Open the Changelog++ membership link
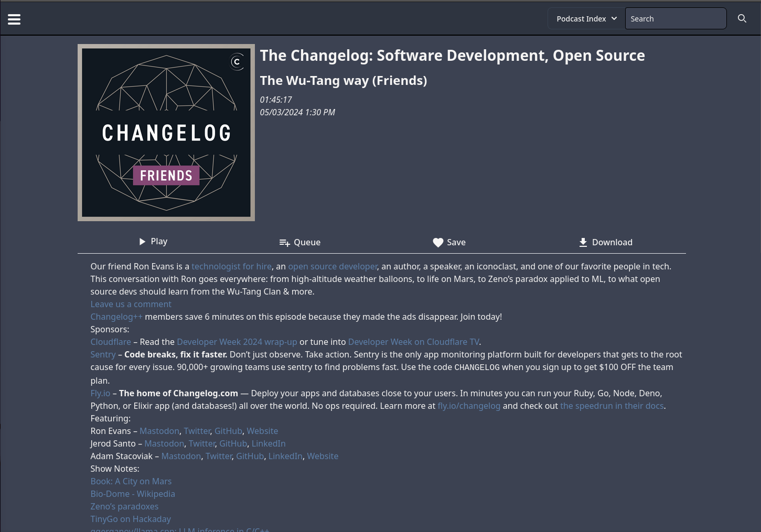The width and height of the screenshot is (761, 532). click(116, 317)
